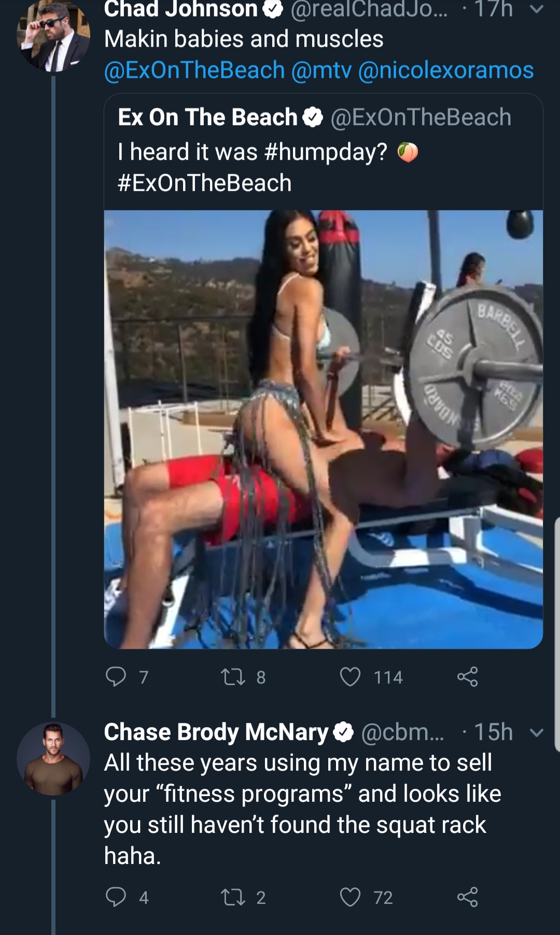Share Chad Johnson's tweet
This screenshot has width=560, height=935.
coord(467,677)
